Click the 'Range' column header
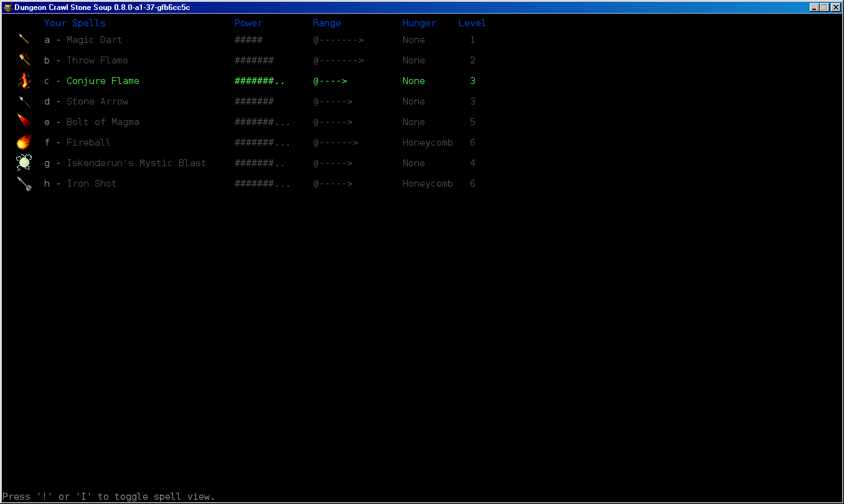This screenshot has width=844, height=504. tap(327, 23)
